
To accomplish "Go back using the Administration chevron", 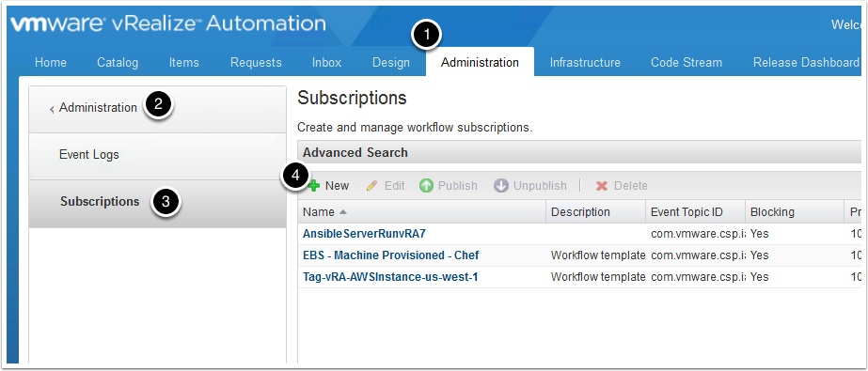I will click(52, 110).
